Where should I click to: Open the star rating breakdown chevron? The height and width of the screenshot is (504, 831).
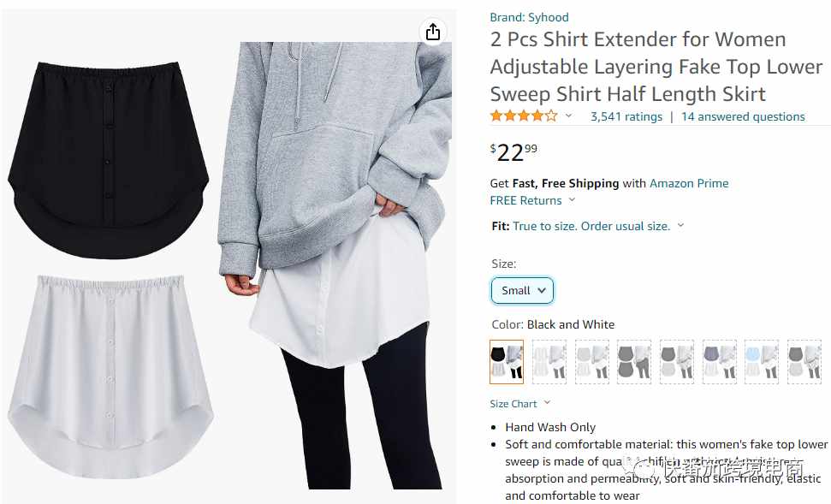coord(568,116)
